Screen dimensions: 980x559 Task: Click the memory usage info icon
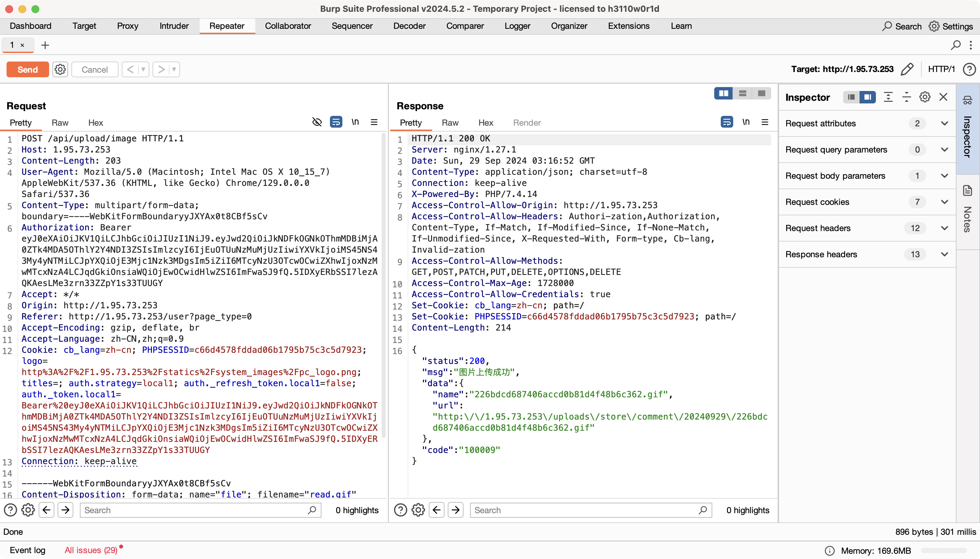829,550
